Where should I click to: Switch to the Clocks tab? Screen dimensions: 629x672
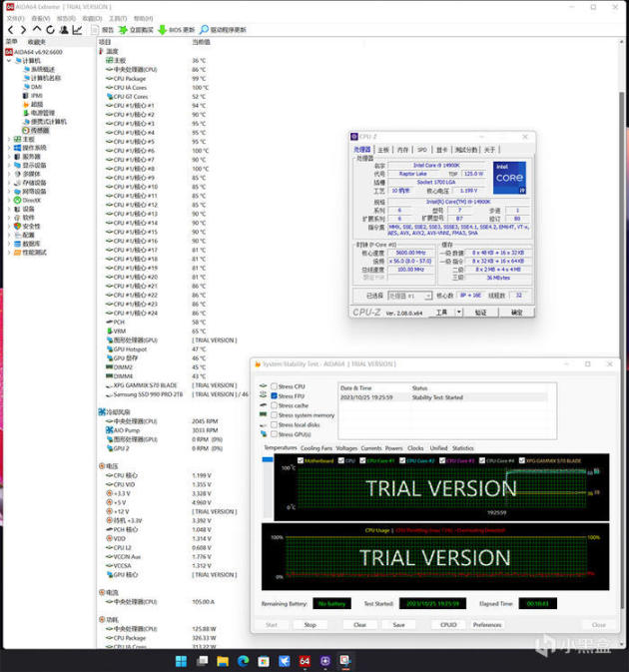(415, 448)
